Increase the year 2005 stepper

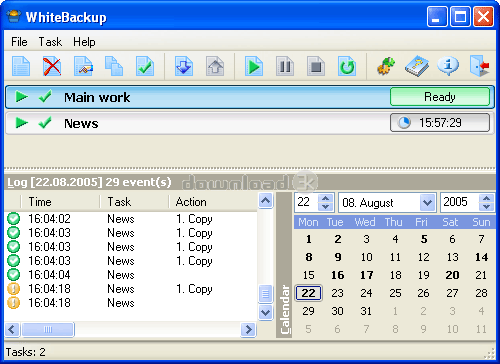(x=486, y=198)
